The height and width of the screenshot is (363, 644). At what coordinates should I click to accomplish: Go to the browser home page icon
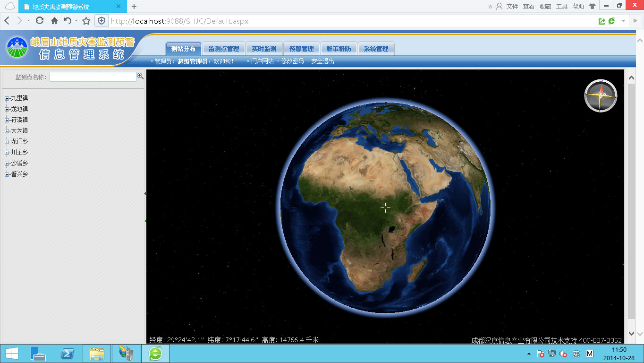coord(54,21)
